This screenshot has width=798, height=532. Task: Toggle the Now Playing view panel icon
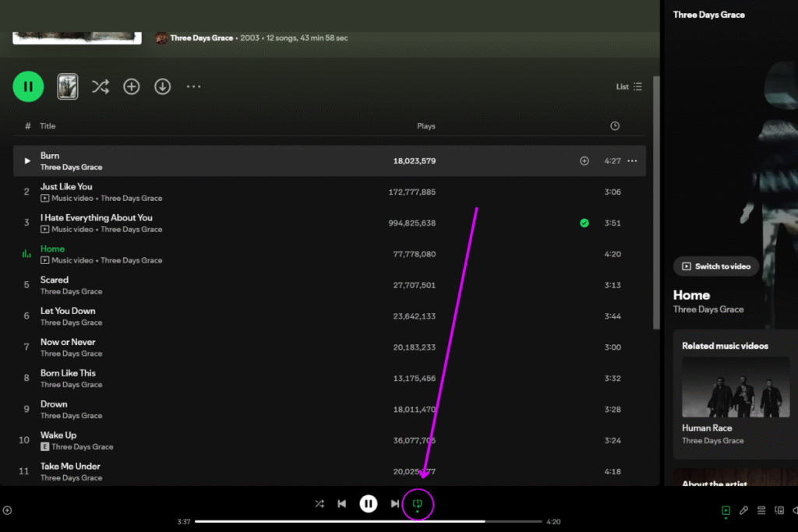click(x=726, y=510)
